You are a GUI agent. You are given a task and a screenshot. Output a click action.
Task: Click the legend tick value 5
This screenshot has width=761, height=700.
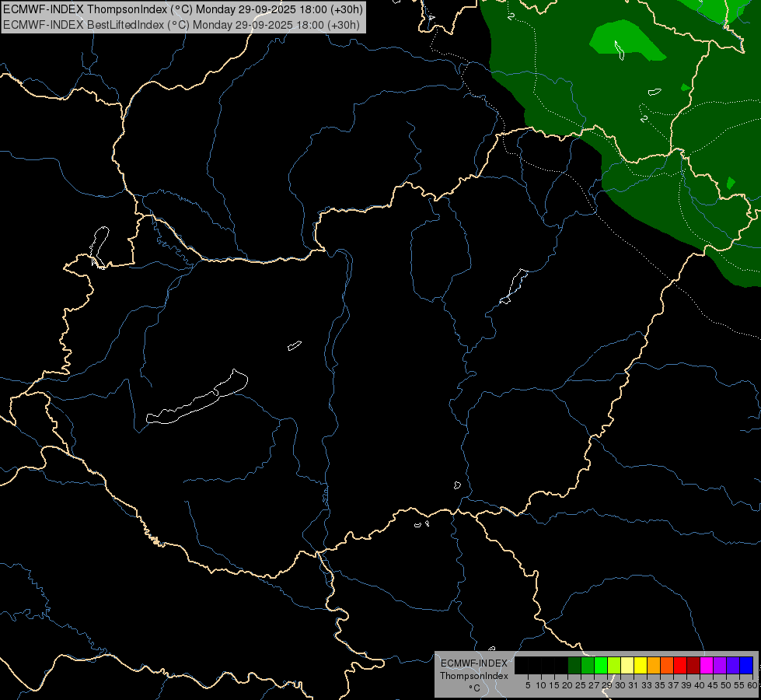[x=528, y=685]
